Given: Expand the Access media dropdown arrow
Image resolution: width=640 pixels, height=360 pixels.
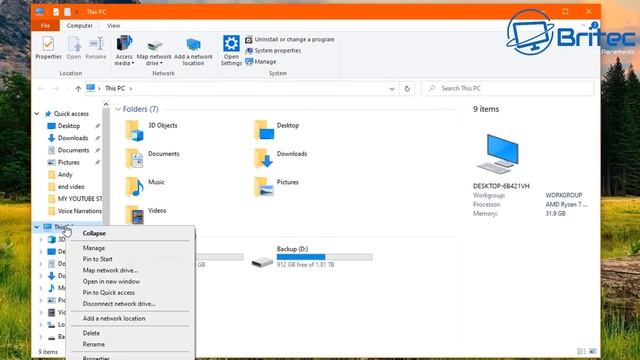Looking at the screenshot, I should (x=133, y=63).
